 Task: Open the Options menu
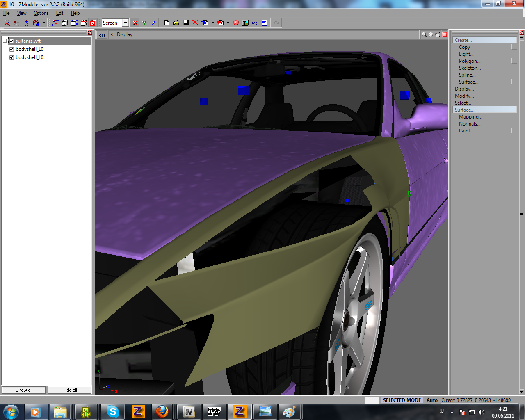[41, 13]
